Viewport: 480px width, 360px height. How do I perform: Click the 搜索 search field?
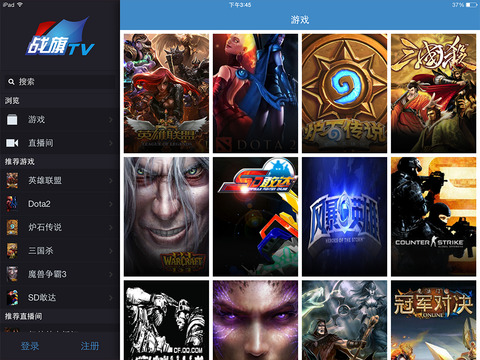click(60, 82)
